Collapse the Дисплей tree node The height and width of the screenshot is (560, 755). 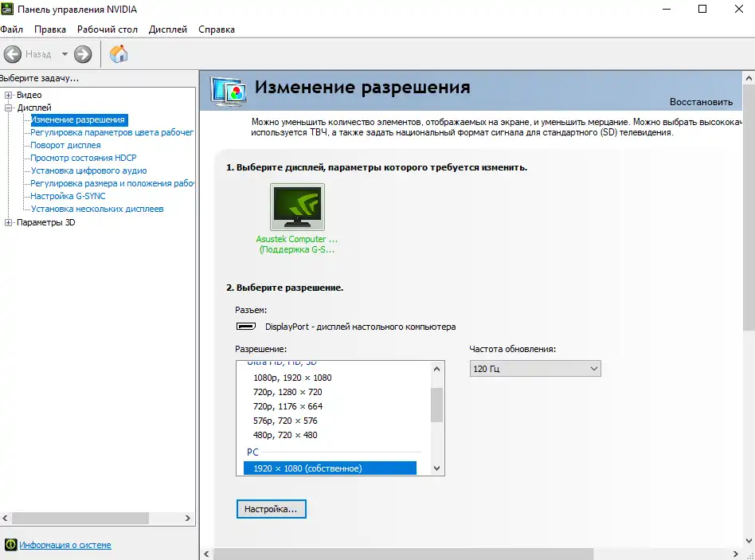click(x=8, y=108)
